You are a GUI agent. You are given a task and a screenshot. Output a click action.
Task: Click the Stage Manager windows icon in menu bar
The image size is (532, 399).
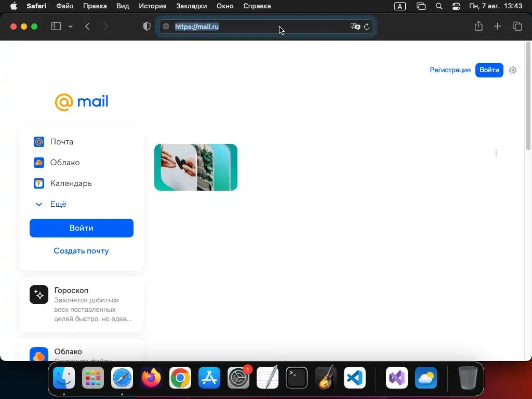tap(421, 6)
